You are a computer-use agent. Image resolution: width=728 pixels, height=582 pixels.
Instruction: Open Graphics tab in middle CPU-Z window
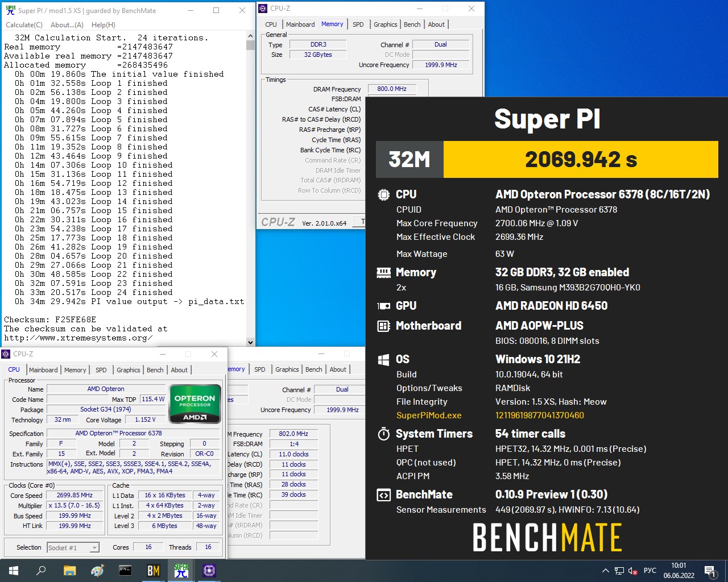287,369
